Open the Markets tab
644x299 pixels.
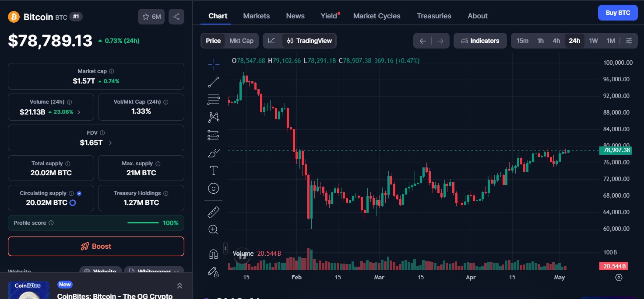pos(257,16)
